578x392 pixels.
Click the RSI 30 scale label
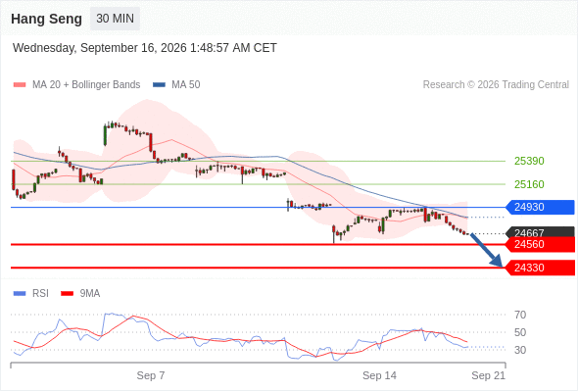[x=520, y=350]
